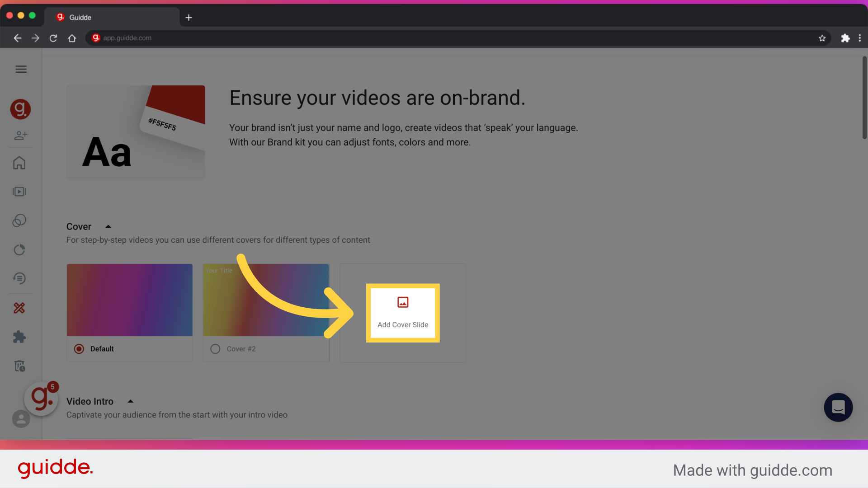
Task: Select the invite teammates person icon
Action: tap(21, 135)
